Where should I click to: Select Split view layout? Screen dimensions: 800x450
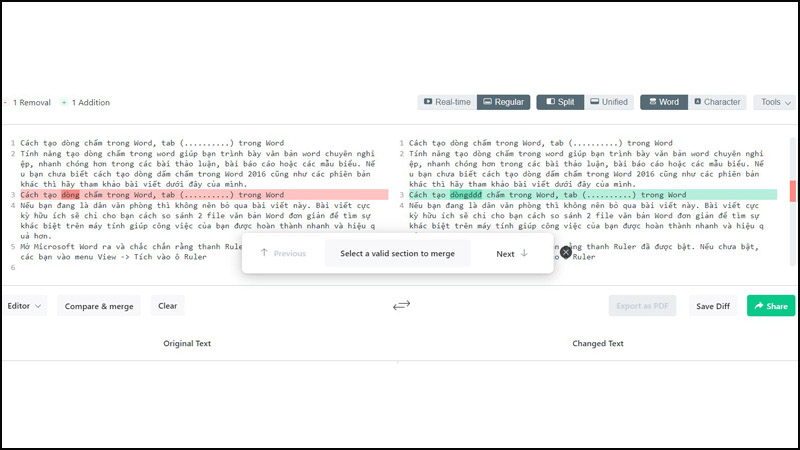tap(558, 102)
